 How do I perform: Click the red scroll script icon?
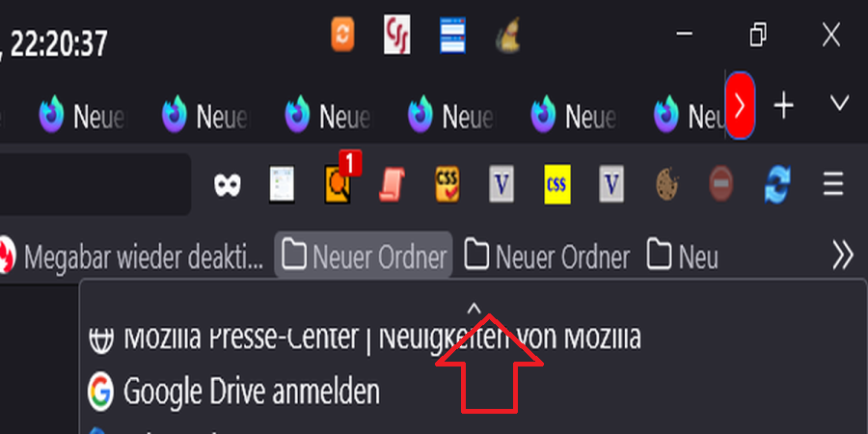pos(392,184)
